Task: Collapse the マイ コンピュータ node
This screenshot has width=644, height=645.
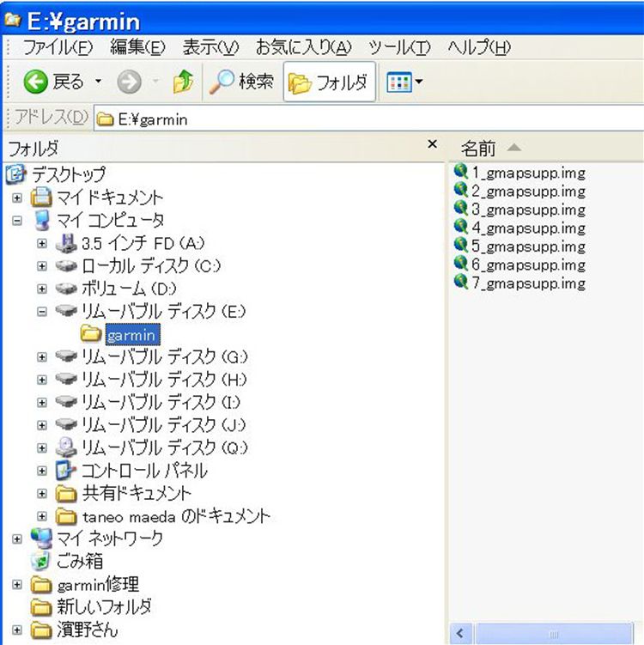Action: pyautogui.click(x=17, y=221)
